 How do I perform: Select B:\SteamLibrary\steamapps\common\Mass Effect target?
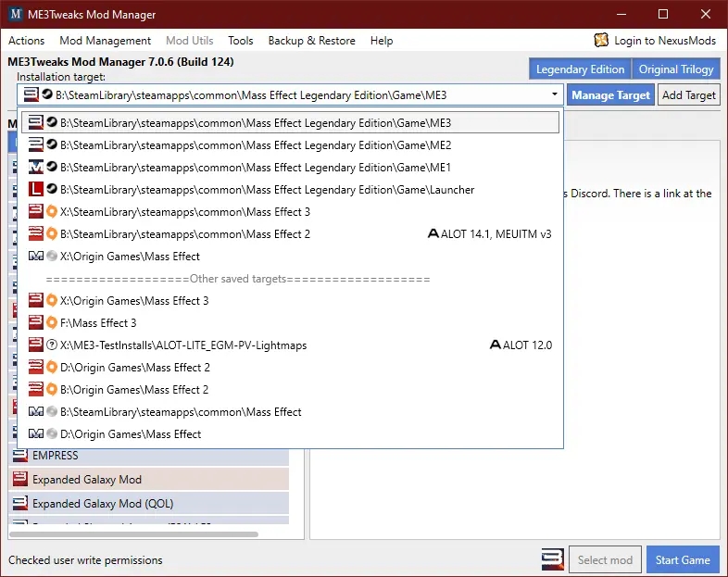click(290, 412)
